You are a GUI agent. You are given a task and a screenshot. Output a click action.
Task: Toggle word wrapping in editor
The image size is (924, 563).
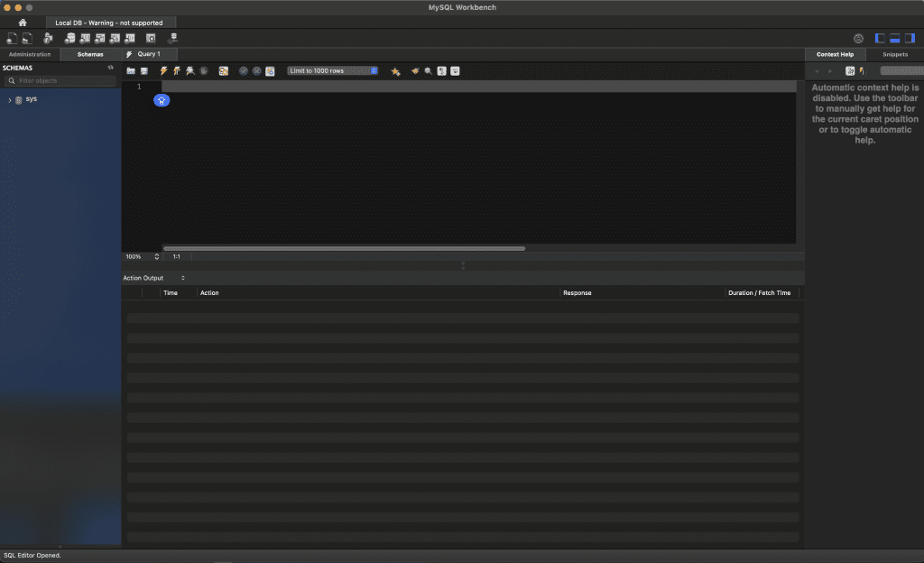pyautogui.click(x=455, y=71)
